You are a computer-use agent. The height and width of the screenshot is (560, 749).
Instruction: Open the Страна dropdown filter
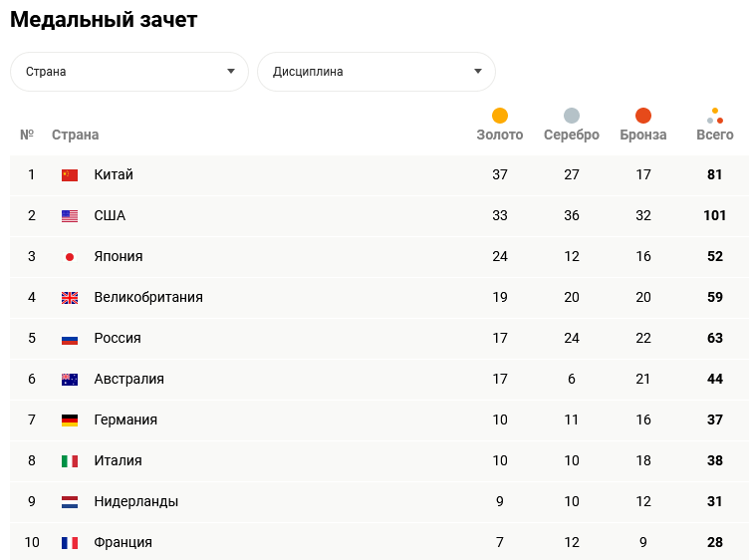(129, 72)
